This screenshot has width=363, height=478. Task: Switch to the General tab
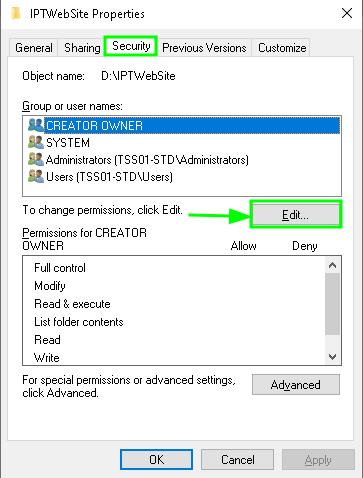tap(34, 48)
